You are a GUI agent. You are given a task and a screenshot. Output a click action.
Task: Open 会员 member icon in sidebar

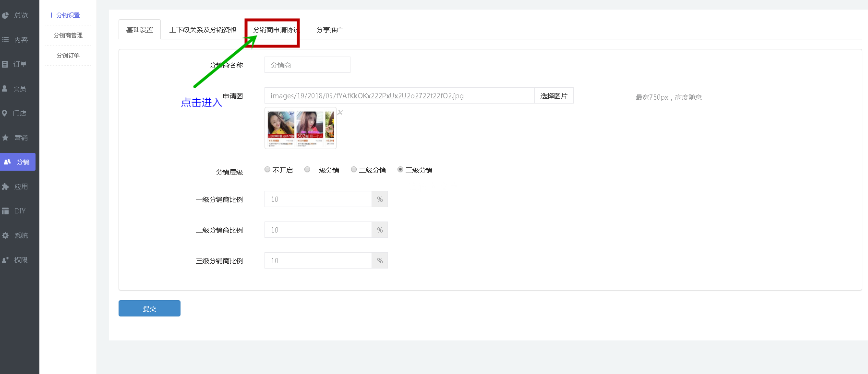[5, 89]
